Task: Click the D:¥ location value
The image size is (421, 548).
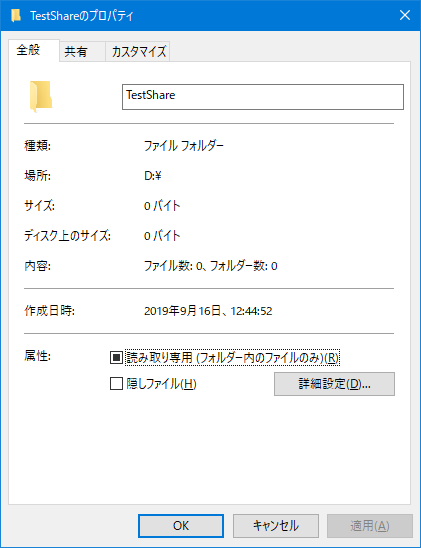Action: point(152,175)
